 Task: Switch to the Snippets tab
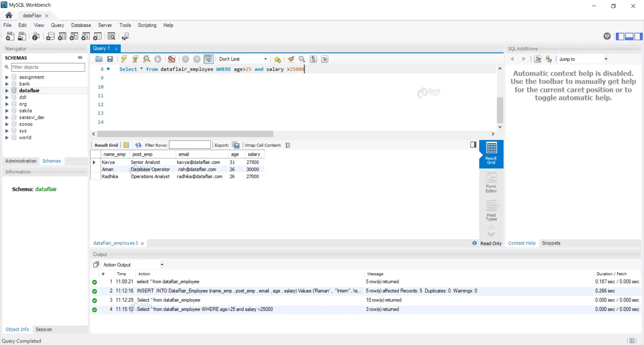coord(551,243)
